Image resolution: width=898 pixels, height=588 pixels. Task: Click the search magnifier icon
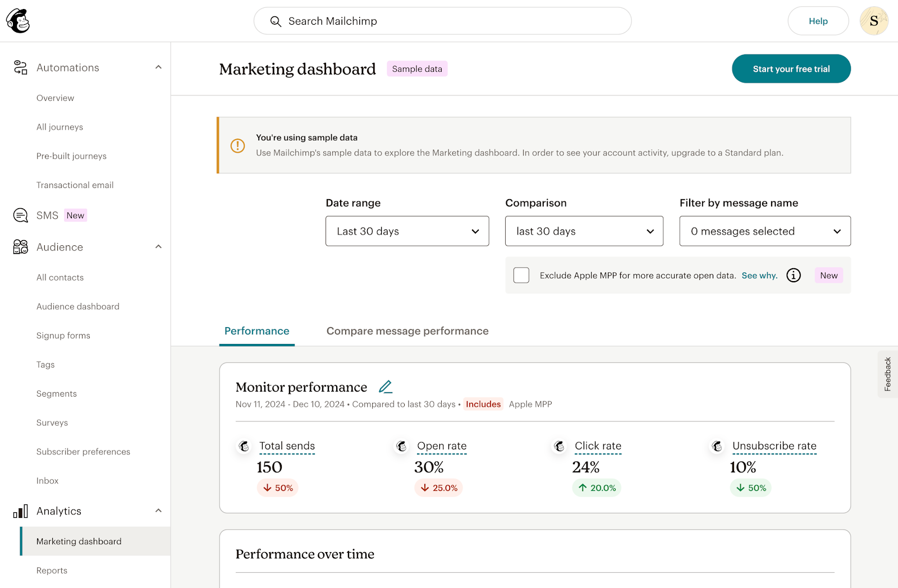pyautogui.click(x=276, y=21)
